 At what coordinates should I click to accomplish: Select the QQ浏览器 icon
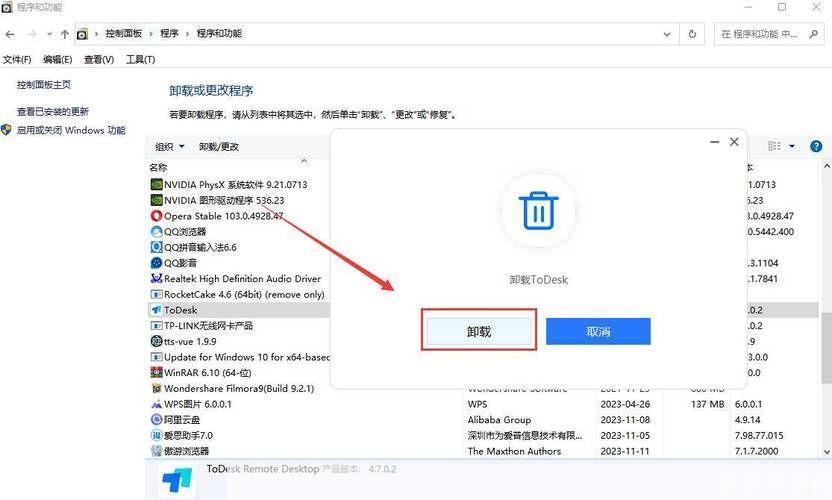coord(156,231)
